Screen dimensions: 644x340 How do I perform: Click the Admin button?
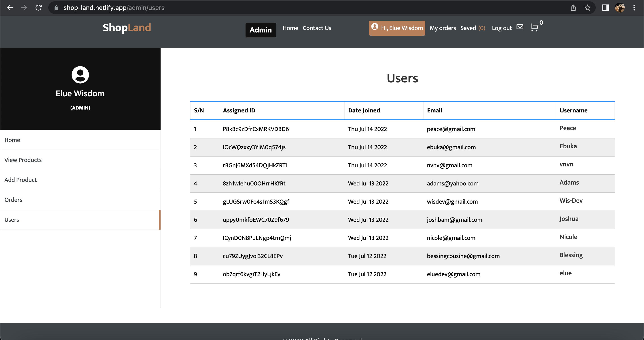pyautogui.click(x=260, y=30)
